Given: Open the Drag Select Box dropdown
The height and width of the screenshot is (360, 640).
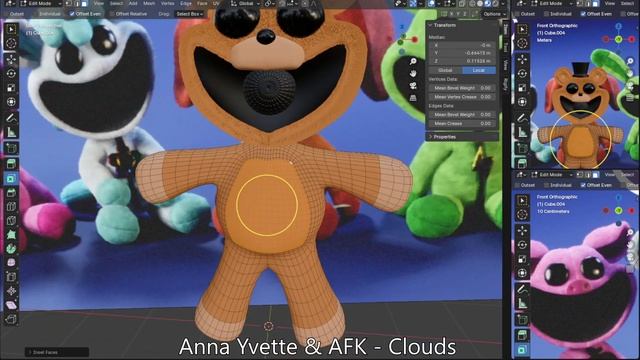Looking at the screenshot, I should coord(189,14).
